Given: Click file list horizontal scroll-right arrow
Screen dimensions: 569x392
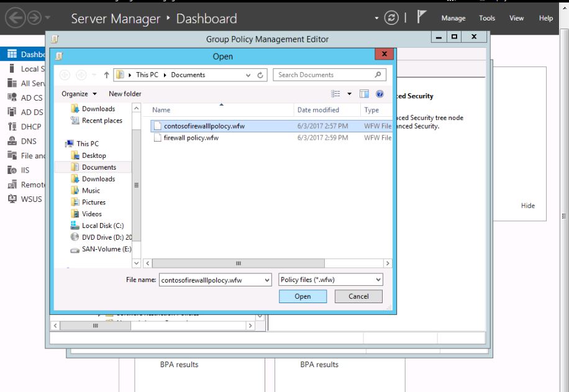Looking at the screenshot, I should click(x=388, y=263).
